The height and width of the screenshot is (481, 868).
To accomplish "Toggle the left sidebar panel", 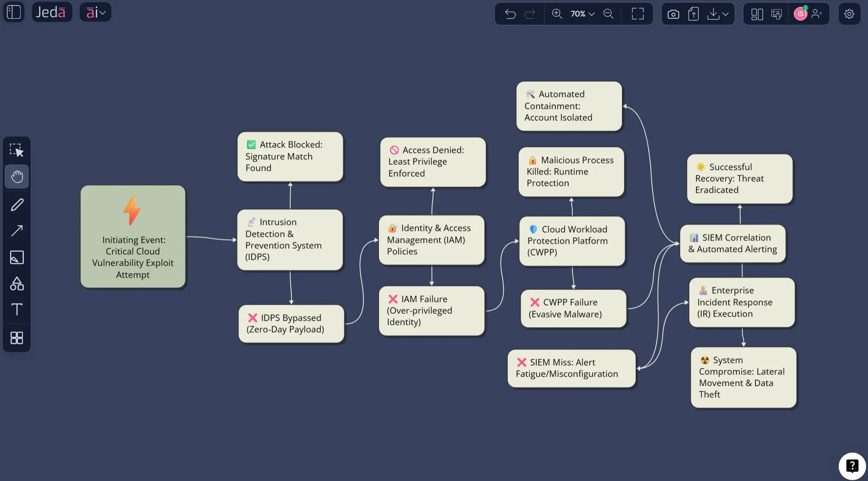I will 13,12.
